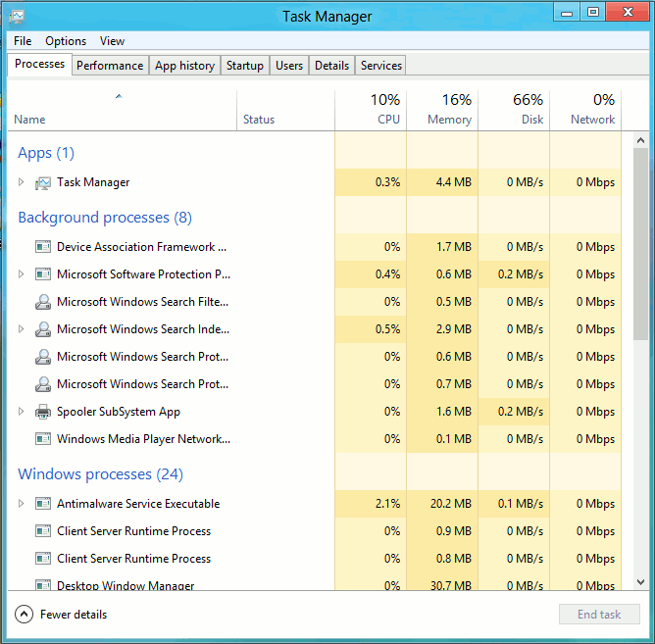
Task: Click the Task Manager app row icon
Action: pyautogui.click(x=43, y=182)
